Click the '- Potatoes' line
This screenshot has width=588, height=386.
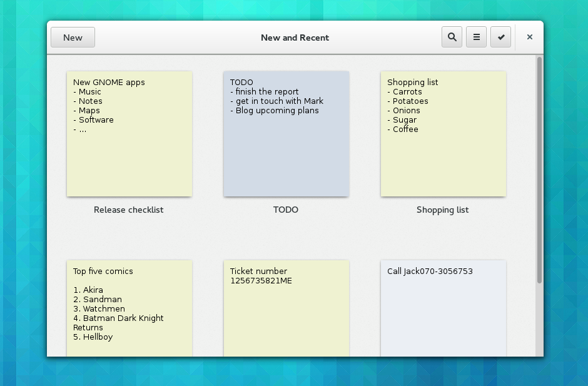click(408, 101)
